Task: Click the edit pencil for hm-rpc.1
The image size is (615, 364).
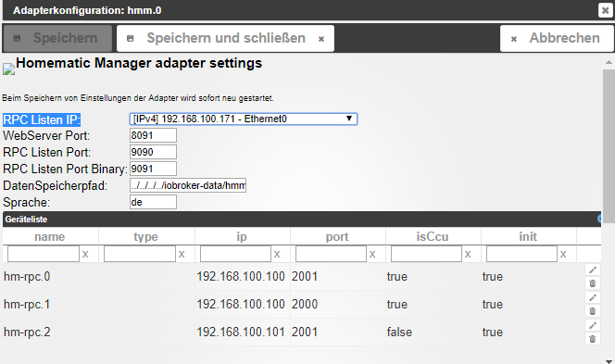Action: [x=593, y=297]
